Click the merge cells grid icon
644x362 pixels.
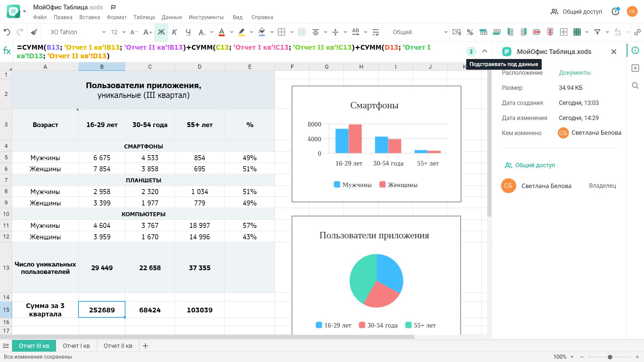click(302, 32)
